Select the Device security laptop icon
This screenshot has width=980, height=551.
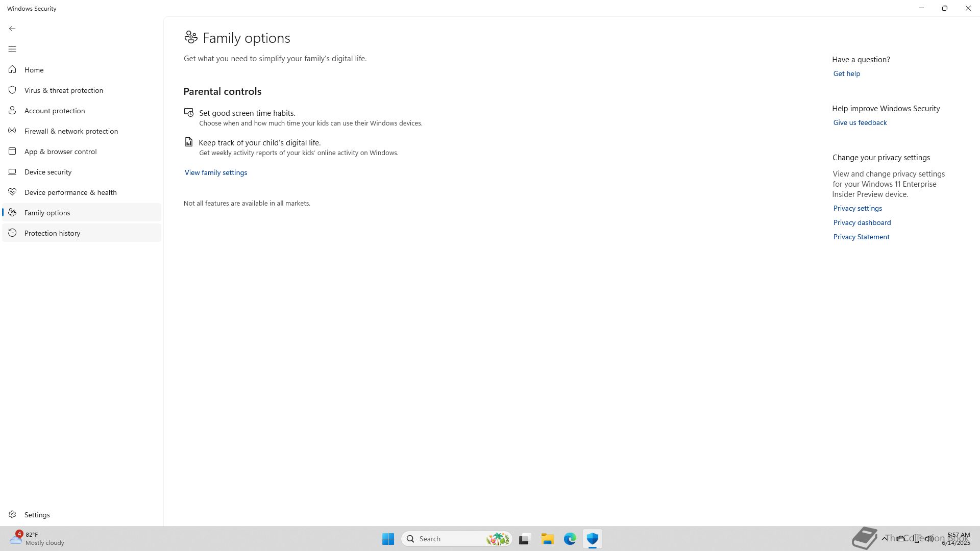(12, 172)
